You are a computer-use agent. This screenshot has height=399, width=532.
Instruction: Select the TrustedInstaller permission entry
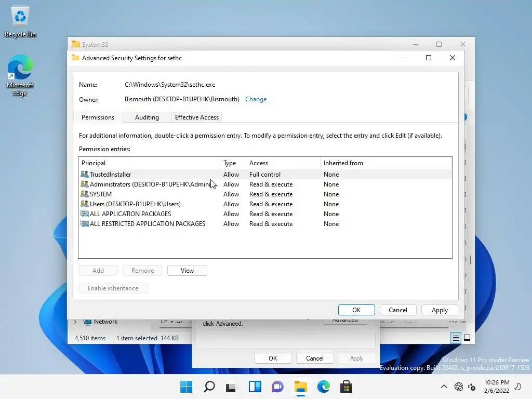point(265,175)
